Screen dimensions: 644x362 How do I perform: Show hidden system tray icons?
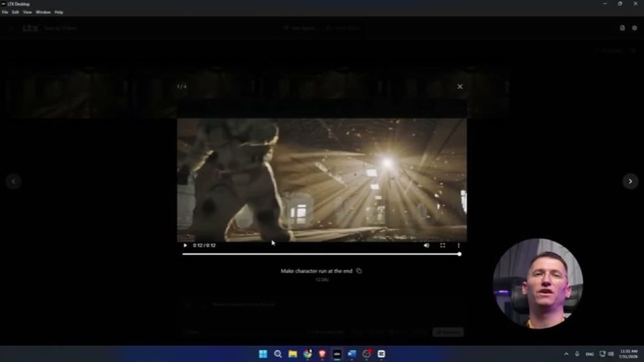point(566,354)
